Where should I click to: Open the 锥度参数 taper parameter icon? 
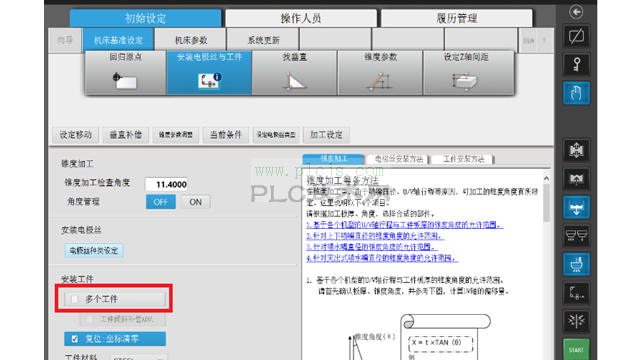pos(380,73)
